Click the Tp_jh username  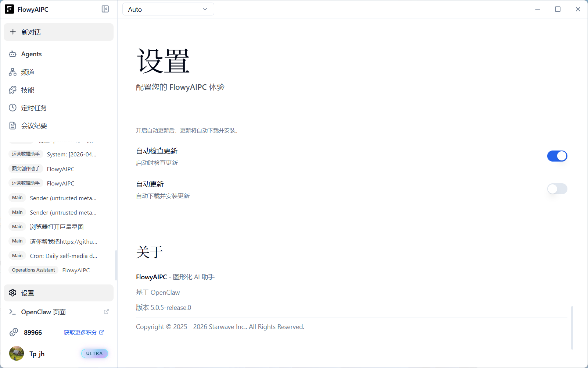point(37,354)
